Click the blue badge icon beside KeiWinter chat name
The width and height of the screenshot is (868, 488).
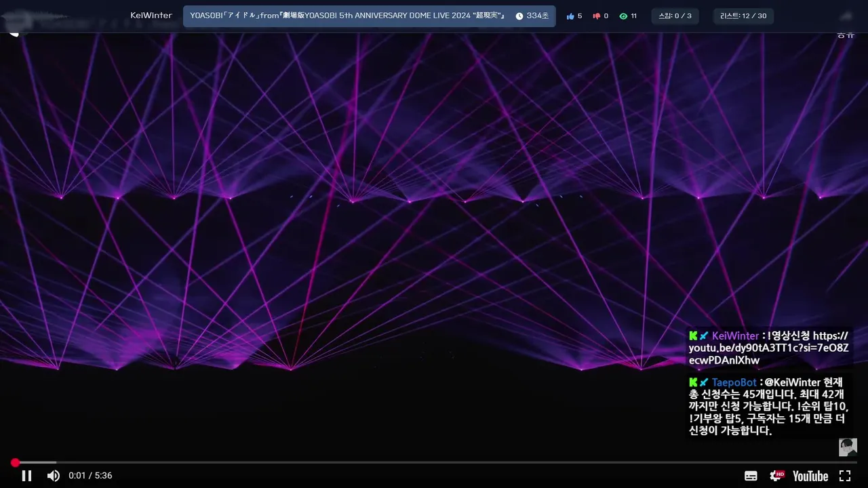coord(704,335)
